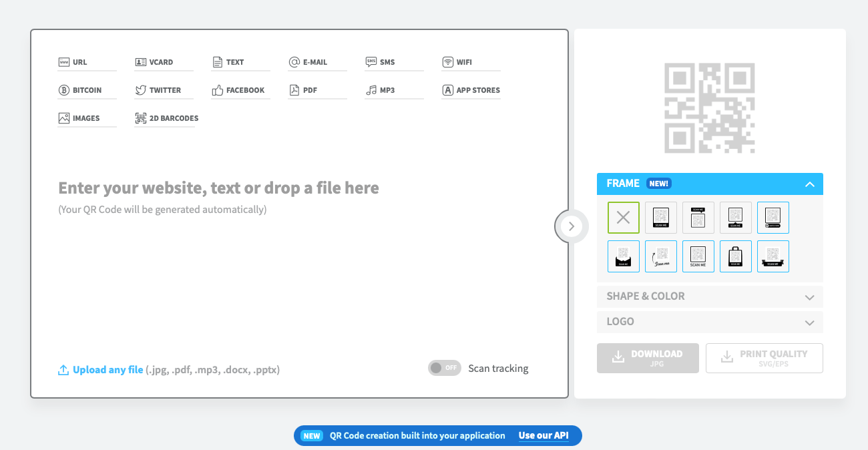Click the 2D Barcodes icon
This screenshot has height=450, width=868.
tap(141, 118)
